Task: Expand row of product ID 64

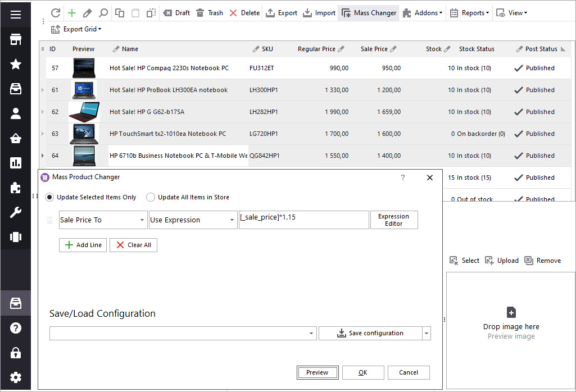Action: [43, 156]
